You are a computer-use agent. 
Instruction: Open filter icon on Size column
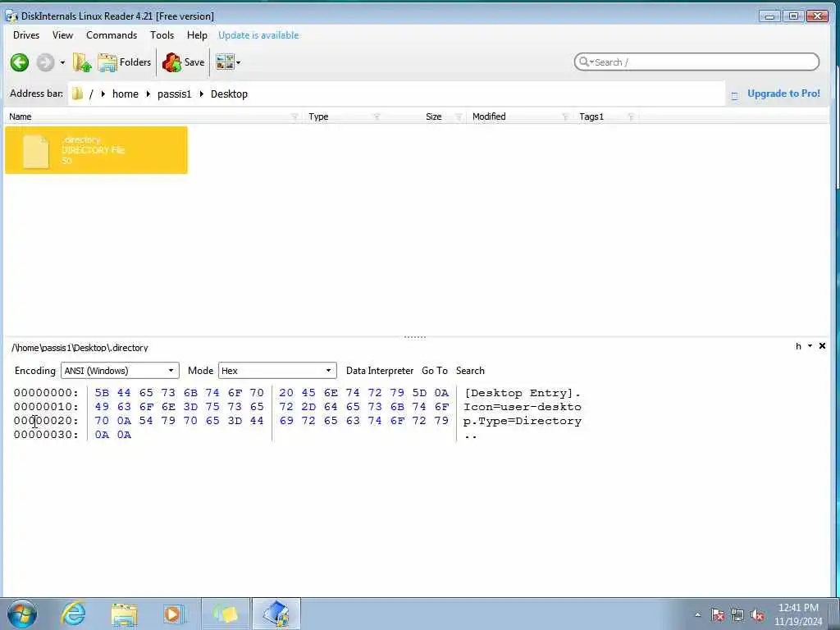tap(459, 116)
